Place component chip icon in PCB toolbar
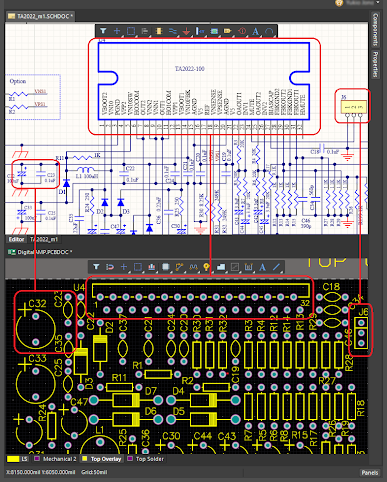The image size is (387, 482). pos(166,267)
